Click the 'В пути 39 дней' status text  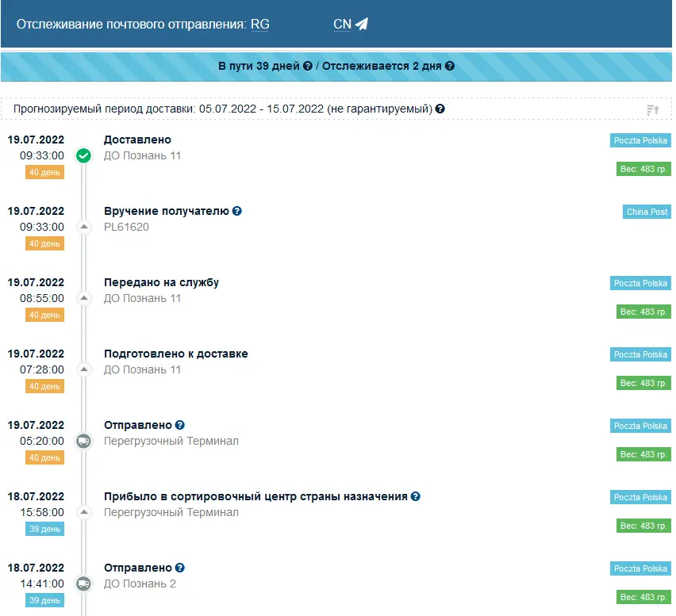[259, 66]
